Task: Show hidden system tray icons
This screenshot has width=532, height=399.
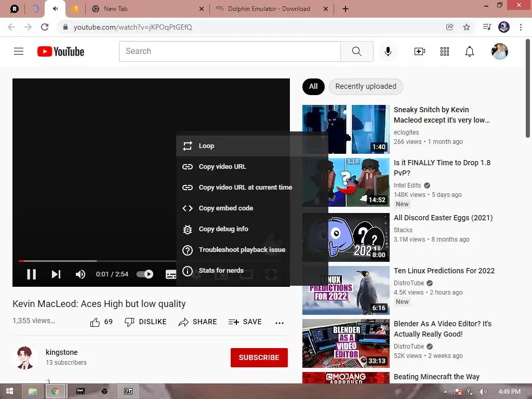Action: [445, 392]
